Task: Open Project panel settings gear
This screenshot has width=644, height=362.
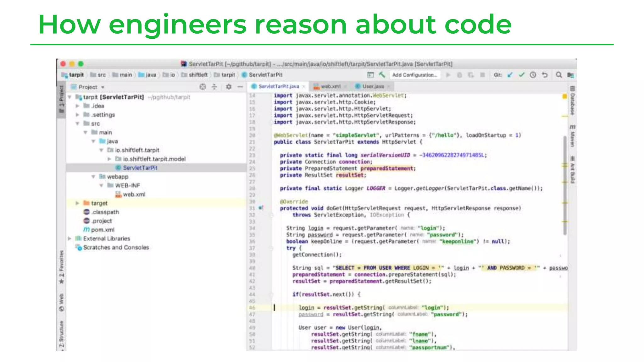Action: tap(229, 87)
